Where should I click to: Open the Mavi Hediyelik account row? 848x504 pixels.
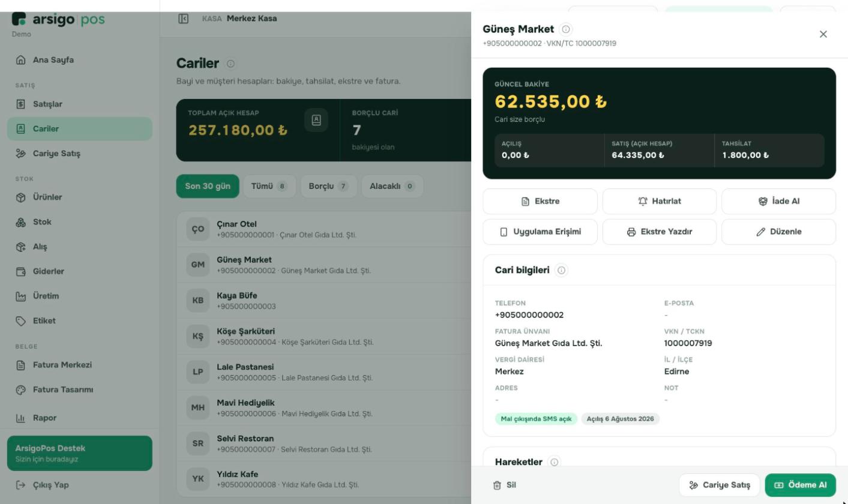coord(324,407)
